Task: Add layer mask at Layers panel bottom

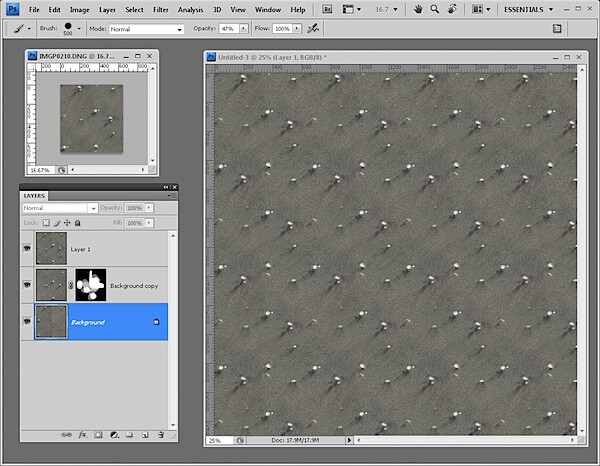Action: (98, 435)
